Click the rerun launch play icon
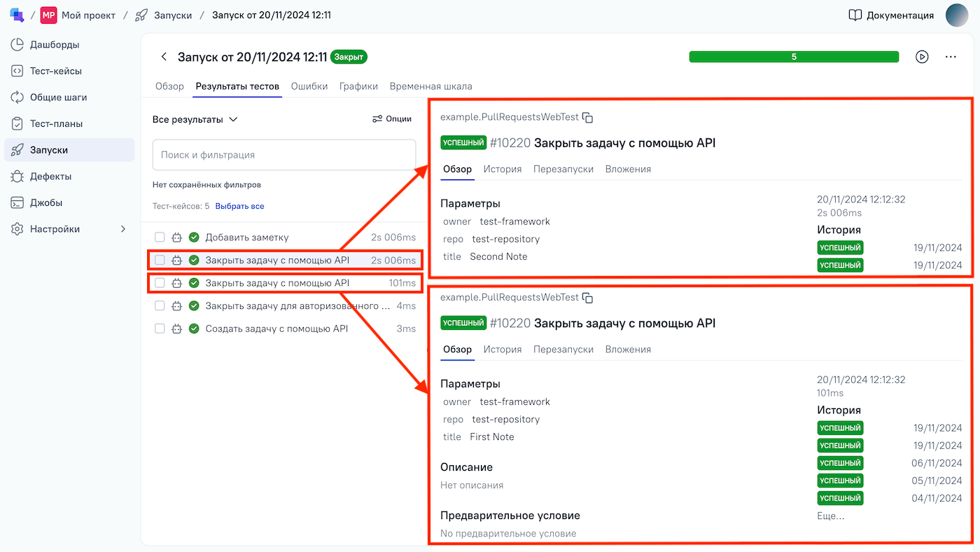 coord(922,57)
